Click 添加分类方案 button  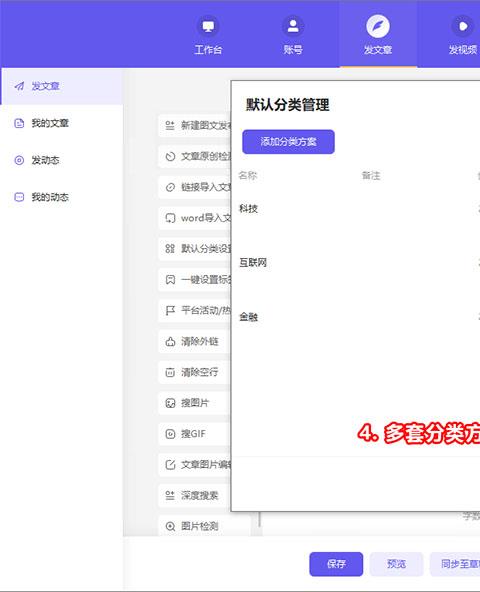tap(288, 142)
